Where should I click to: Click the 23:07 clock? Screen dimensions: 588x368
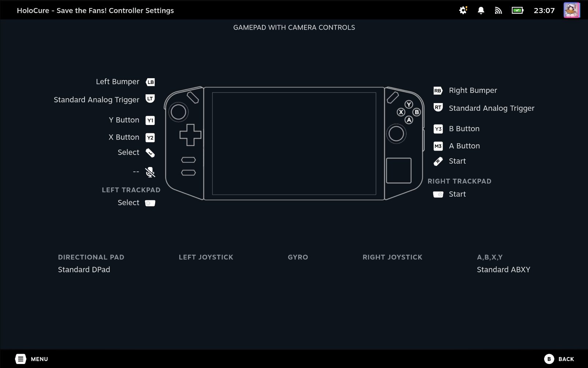point(544,10)
